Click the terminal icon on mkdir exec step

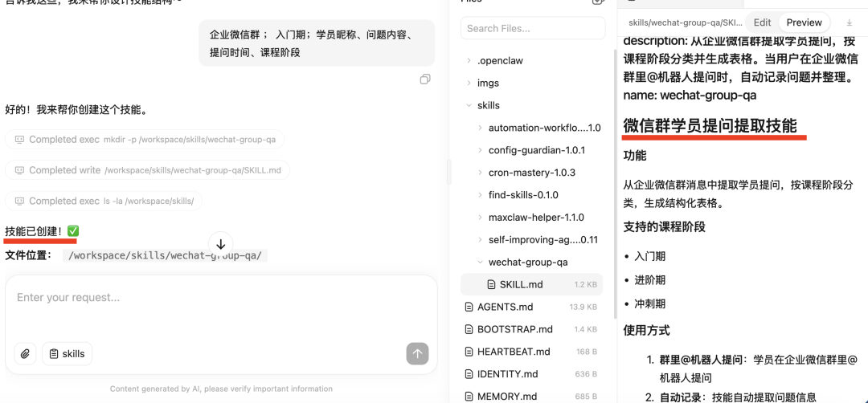click(19, 140)
